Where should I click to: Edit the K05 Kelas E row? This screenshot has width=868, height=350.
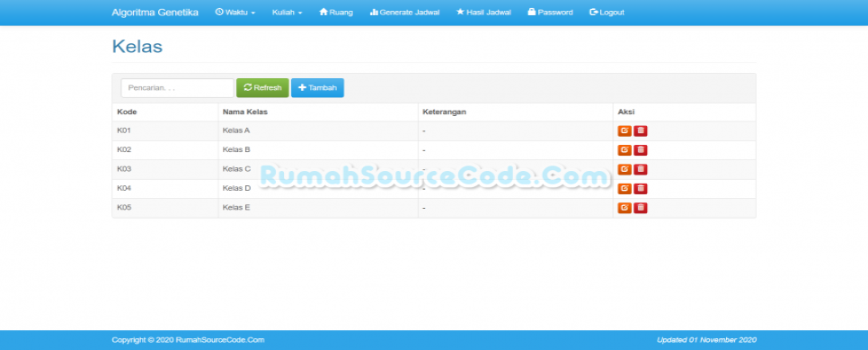624,208
